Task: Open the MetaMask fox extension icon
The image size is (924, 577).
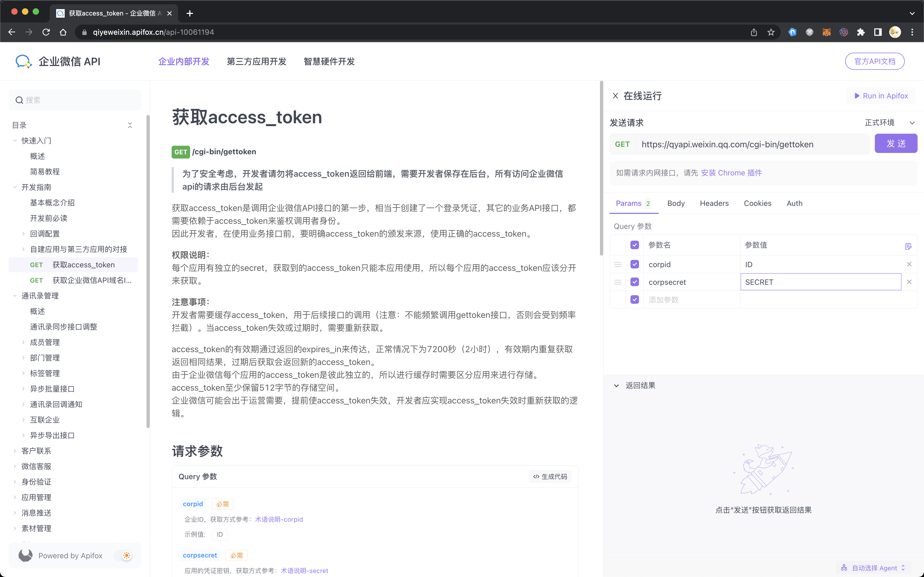Action: coord(827,32)
